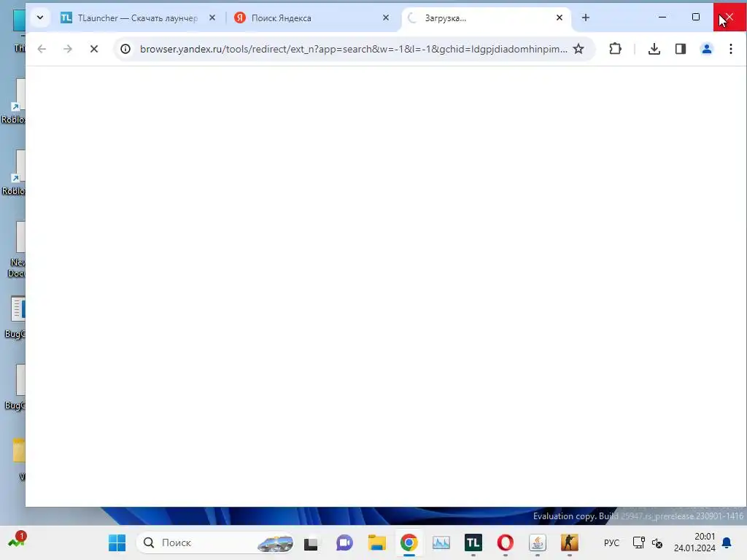Go forward to next page
The width and height of the screenshot is (747, 560).
tap(68, 49)
